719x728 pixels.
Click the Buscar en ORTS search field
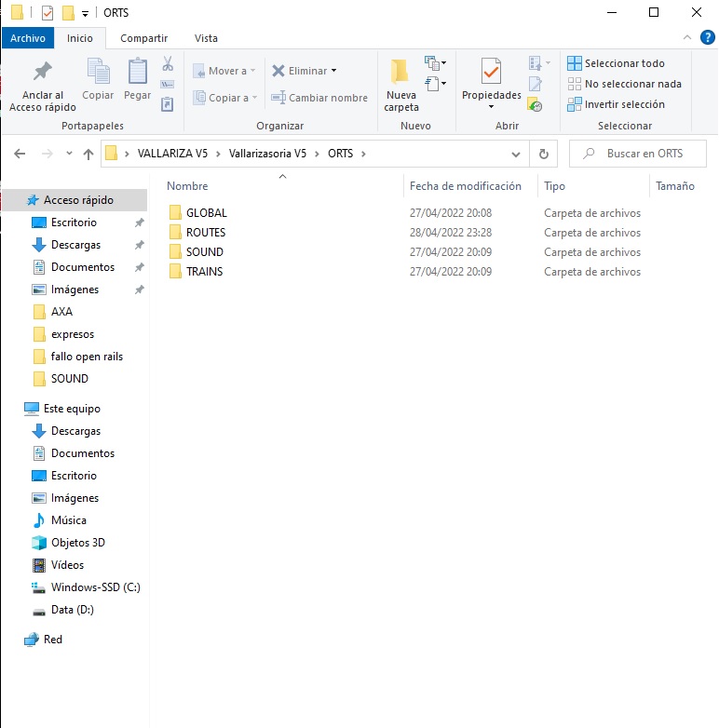tap(644, 154)
